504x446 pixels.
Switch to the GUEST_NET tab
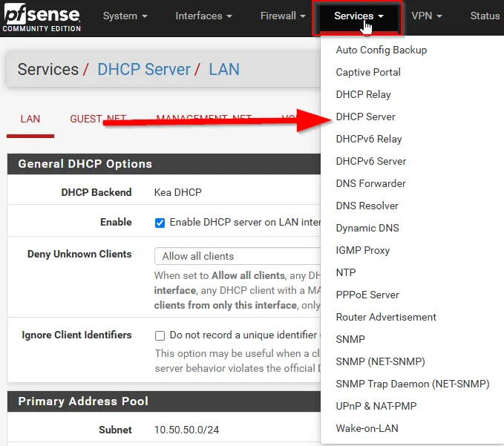click(x=98, y=119)
